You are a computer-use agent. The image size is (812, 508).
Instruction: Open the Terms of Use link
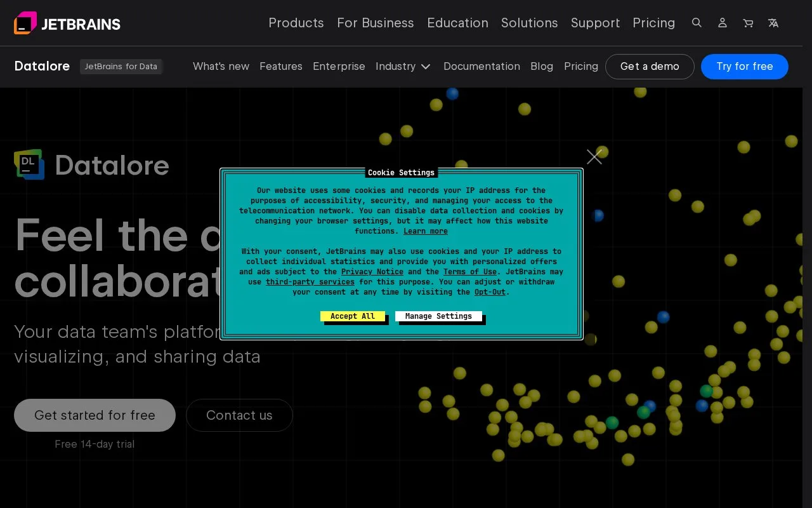coord(470,272)
